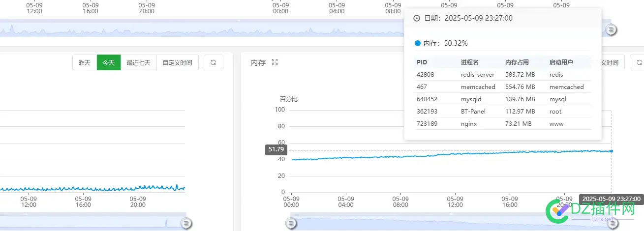Click the memcached user cell in 启动用户 column
The height and width of the screenshot is (231, 644).
[567, 87]
